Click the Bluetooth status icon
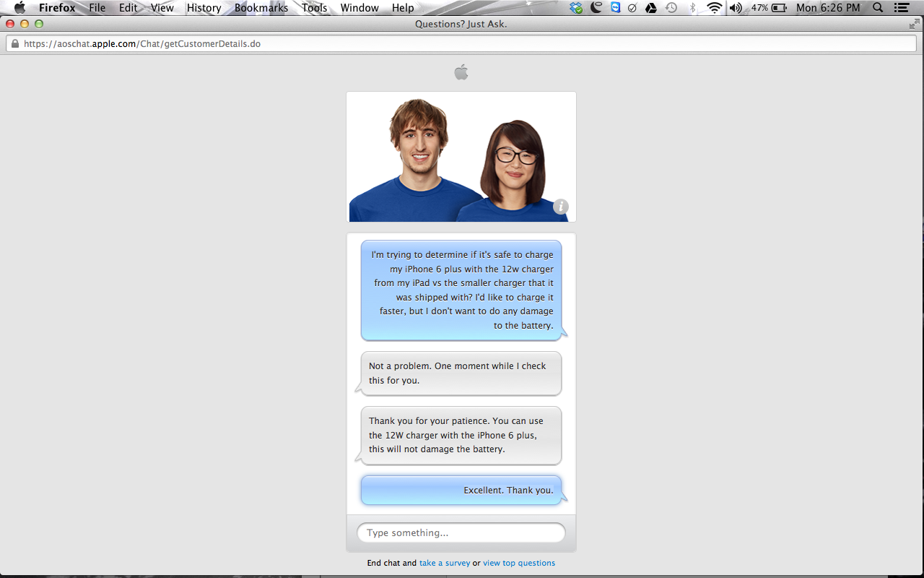Screen dimensions: 924x578 point(692,8)
